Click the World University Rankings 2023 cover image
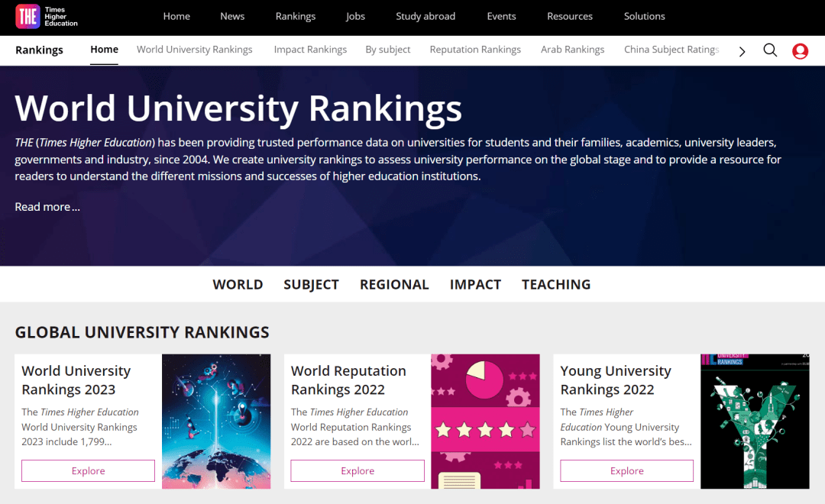 [216, 421]
